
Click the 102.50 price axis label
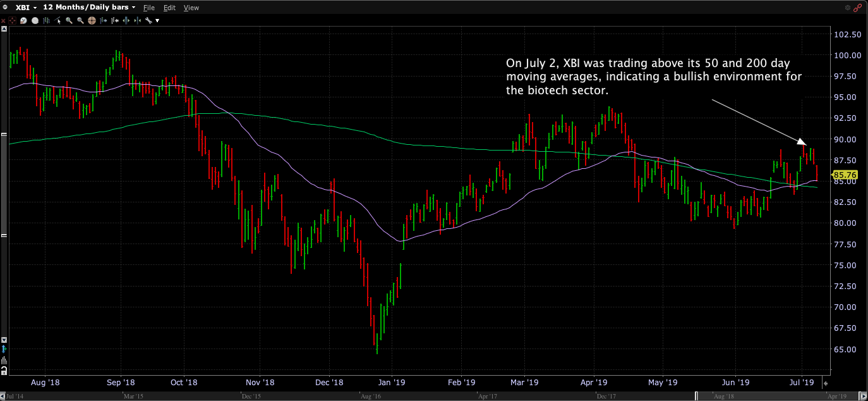point(848,34)
